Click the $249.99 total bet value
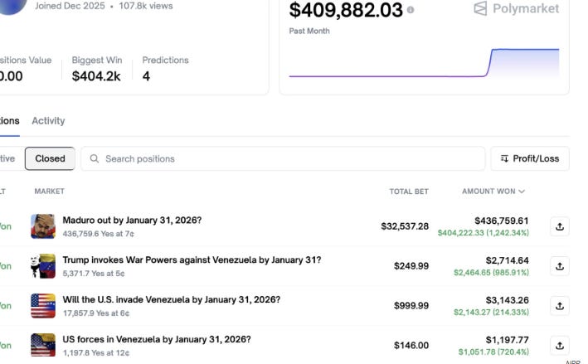588x364 pixels. [x=411, y=266]
